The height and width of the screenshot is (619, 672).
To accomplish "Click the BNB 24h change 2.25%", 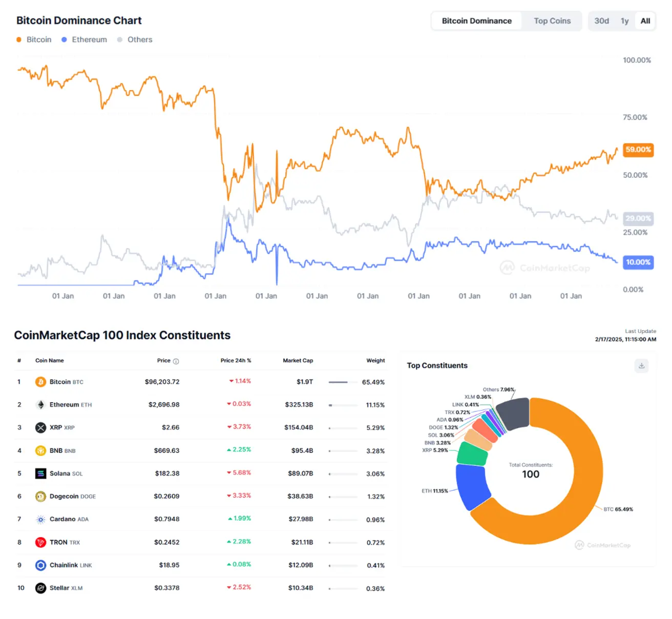I will (239, 450).
